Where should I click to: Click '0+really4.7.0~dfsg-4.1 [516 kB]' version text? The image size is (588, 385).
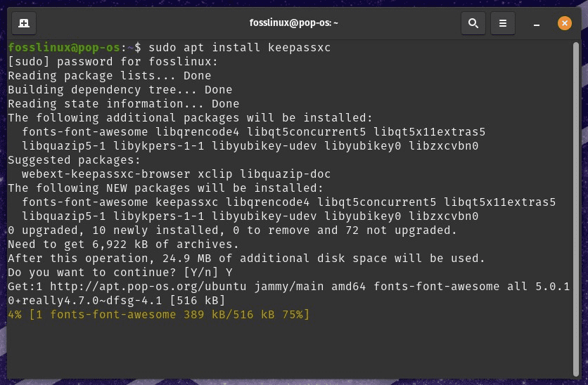point(116,301)
